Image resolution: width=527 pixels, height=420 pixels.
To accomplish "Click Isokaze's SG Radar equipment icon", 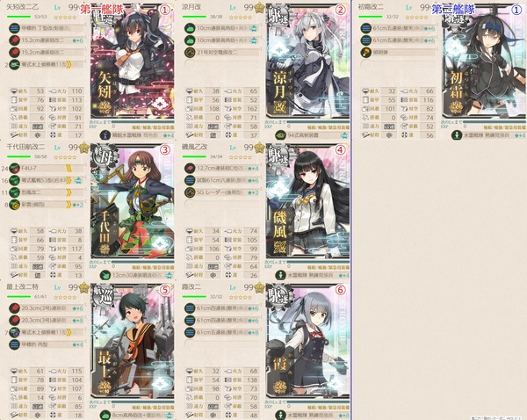I will point(190,192).
